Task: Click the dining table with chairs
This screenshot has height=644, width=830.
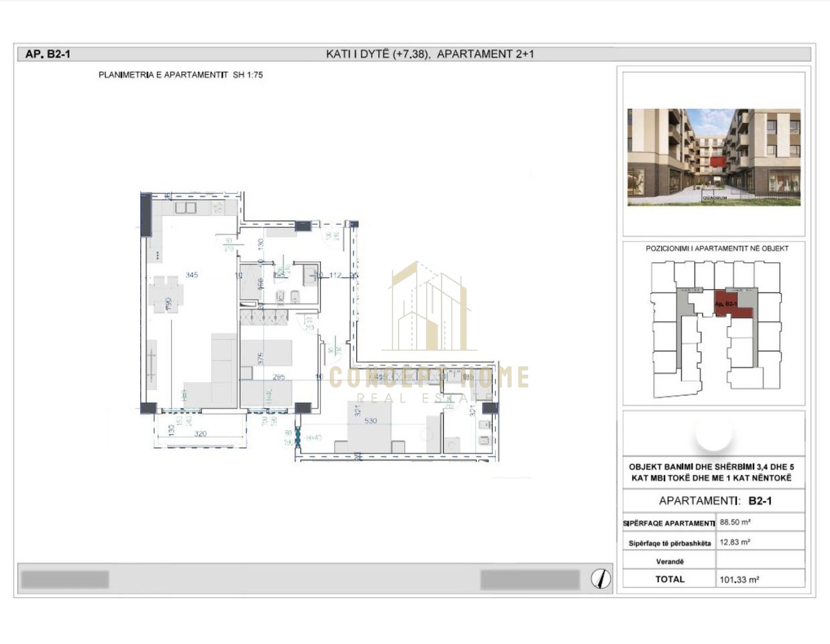Action: (166, 294)
